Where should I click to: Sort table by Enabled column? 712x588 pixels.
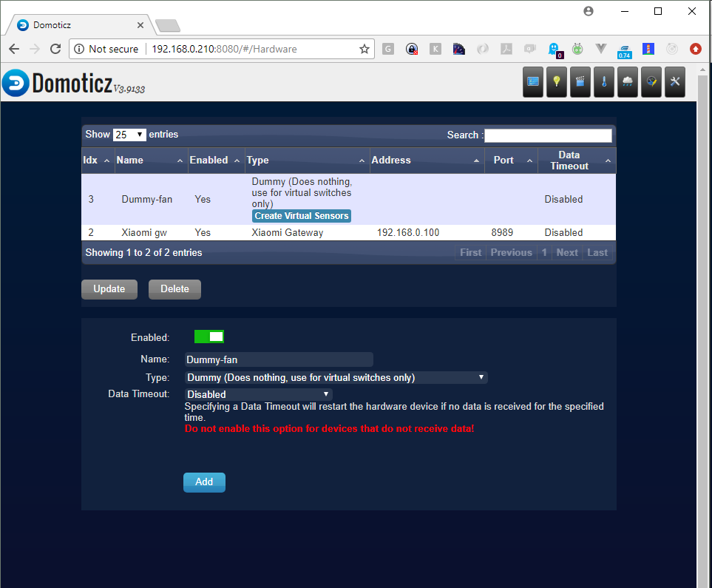(216, 160)
